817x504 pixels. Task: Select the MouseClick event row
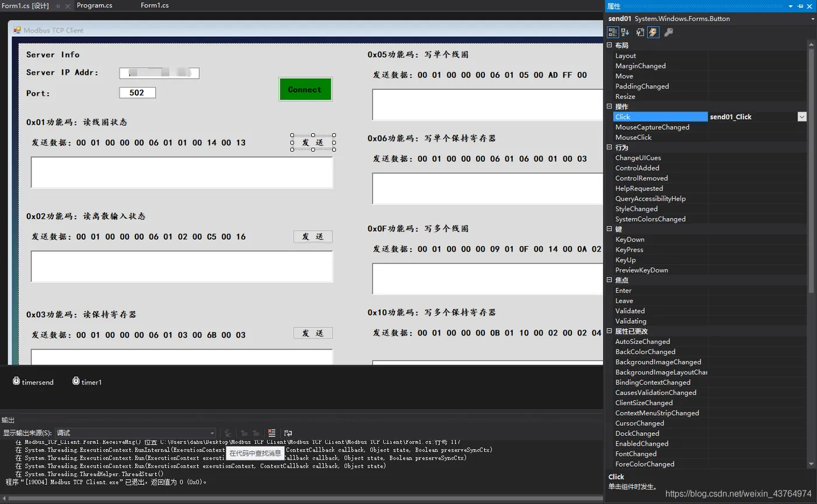(x=710, y=137)
